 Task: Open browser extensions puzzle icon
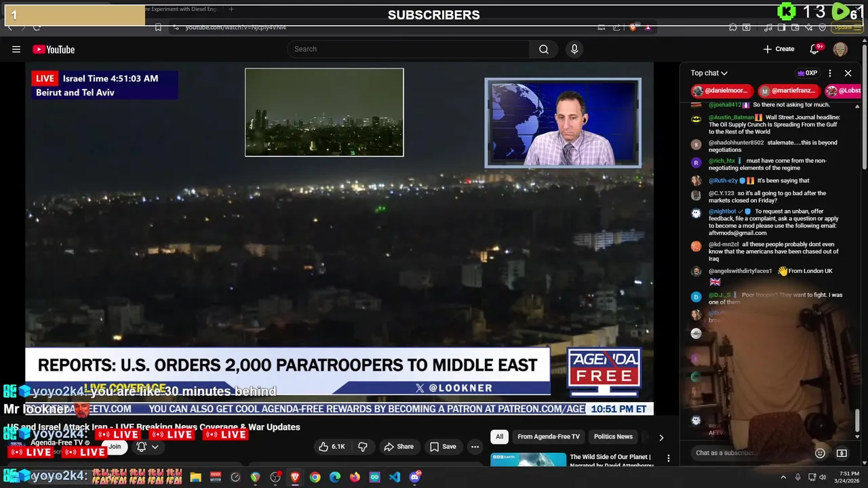(x=733, y=27)
